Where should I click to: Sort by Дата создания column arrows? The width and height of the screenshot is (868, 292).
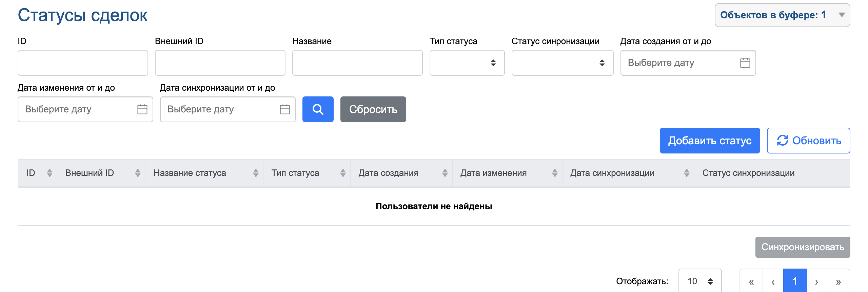point(445,173)
